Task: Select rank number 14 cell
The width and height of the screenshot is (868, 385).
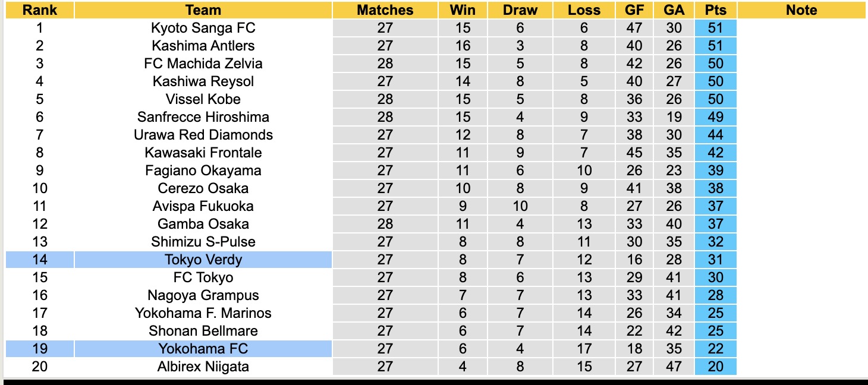Action: tap(40, 260)
